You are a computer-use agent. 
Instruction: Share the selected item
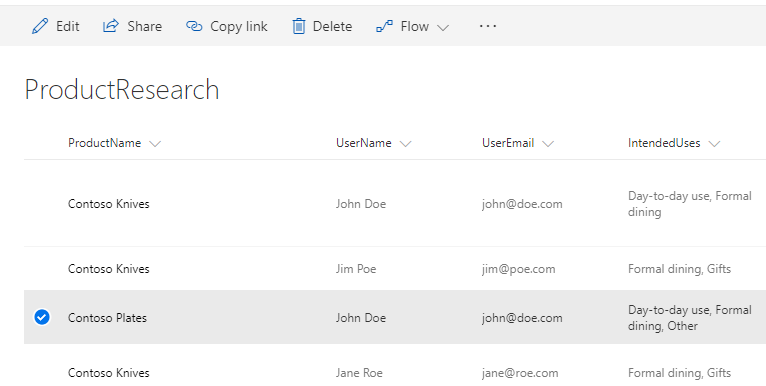pyautogui.click(x=132, y=26)
